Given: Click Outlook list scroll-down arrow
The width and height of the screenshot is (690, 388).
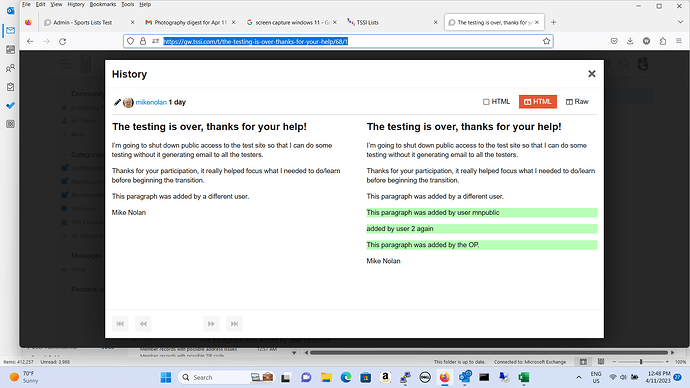Looking at the screenshot, I should click(x=294, y=353).
